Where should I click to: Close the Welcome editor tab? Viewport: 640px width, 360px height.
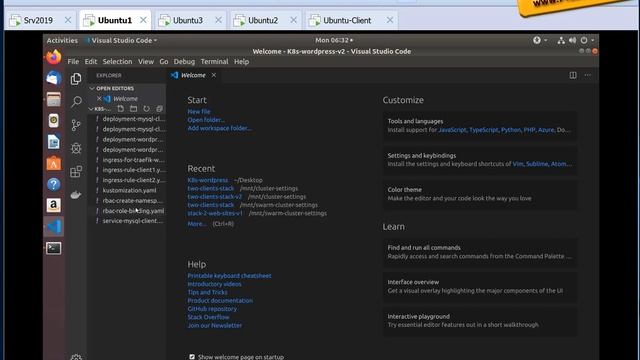pos(214,75)
